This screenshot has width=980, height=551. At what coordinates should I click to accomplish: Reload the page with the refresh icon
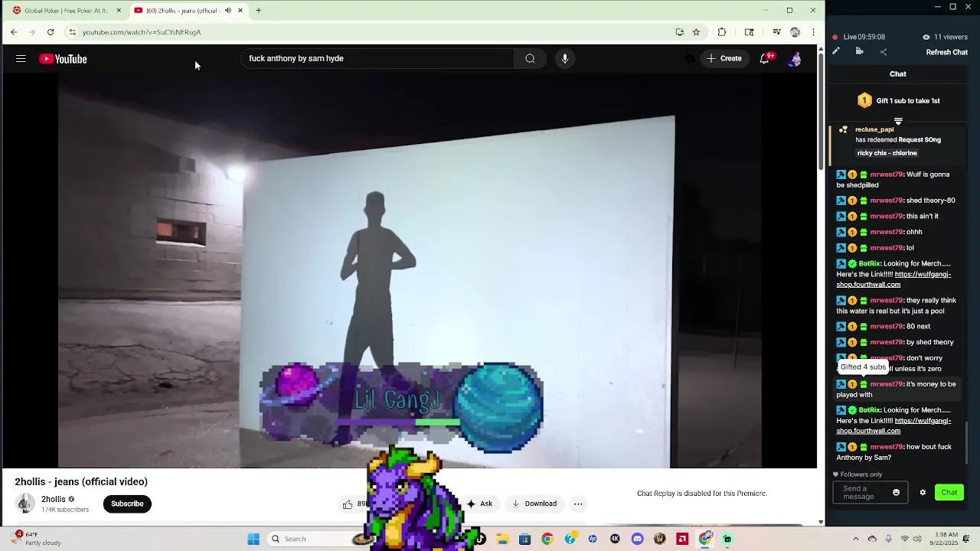pos(51,32)
